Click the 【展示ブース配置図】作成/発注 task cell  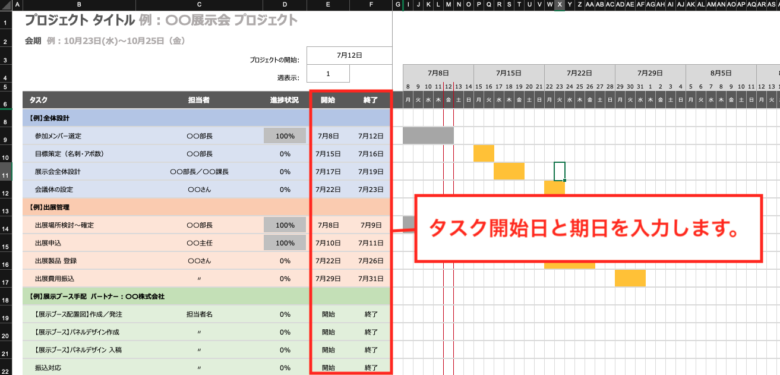[x=79, y=314]
